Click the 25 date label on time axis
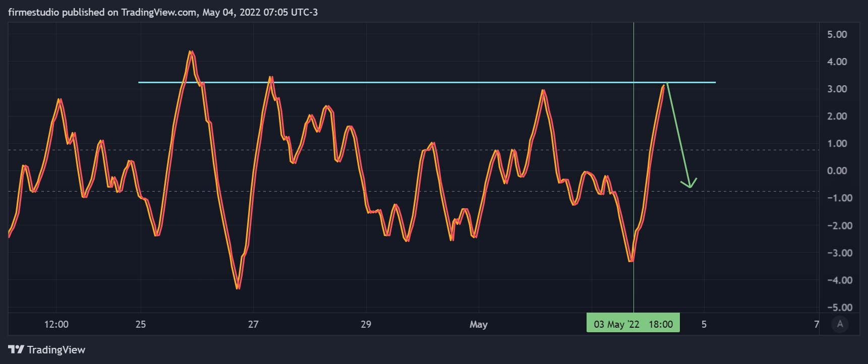Viewport: 868px width, 364px height. click(141, 324)
